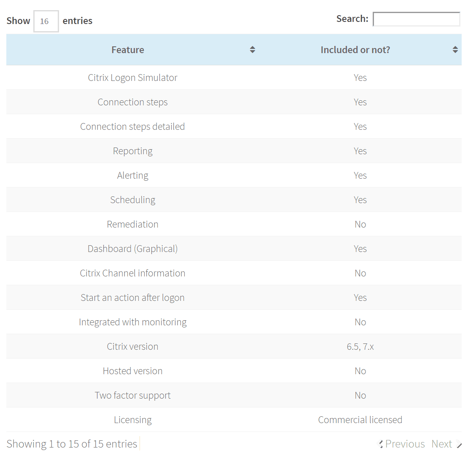Viewport: 476px width, 461px height.
Task: Sort table by Feature column arrows
Action: coord(252,50)
